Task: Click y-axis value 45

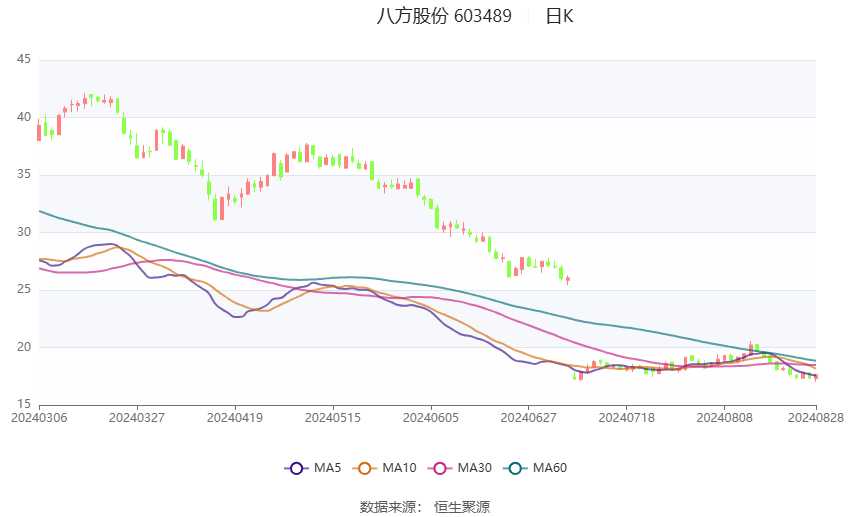Action: pyautogui.click(x=24, y=59)
